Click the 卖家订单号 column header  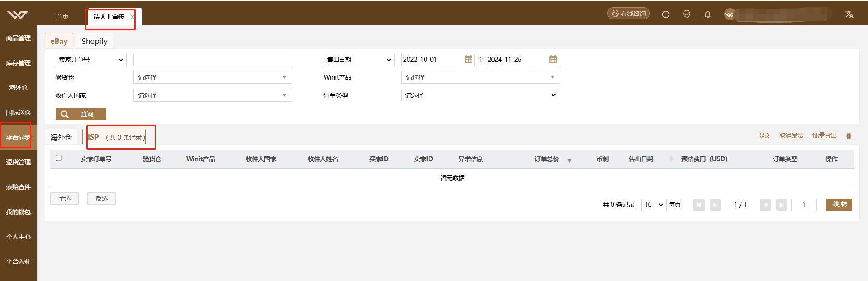[x=96, y=159]
